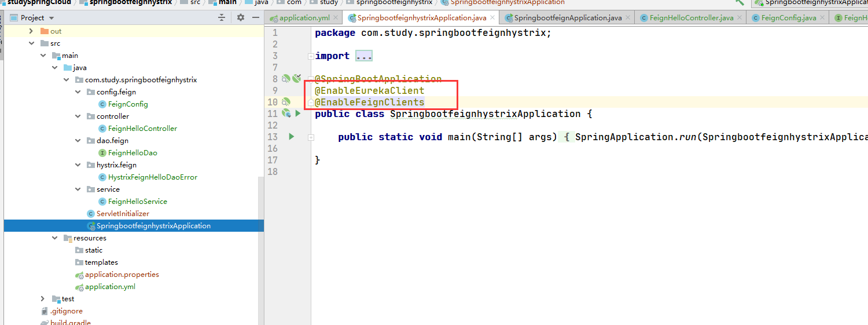Switch to FeignHelloController.java tab
The image size is (868, 325).
tap(692, 18)
